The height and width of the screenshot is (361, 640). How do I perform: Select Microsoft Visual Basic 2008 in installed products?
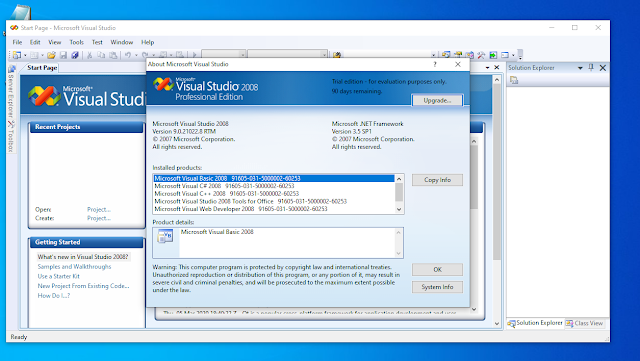tap(274, 178)
